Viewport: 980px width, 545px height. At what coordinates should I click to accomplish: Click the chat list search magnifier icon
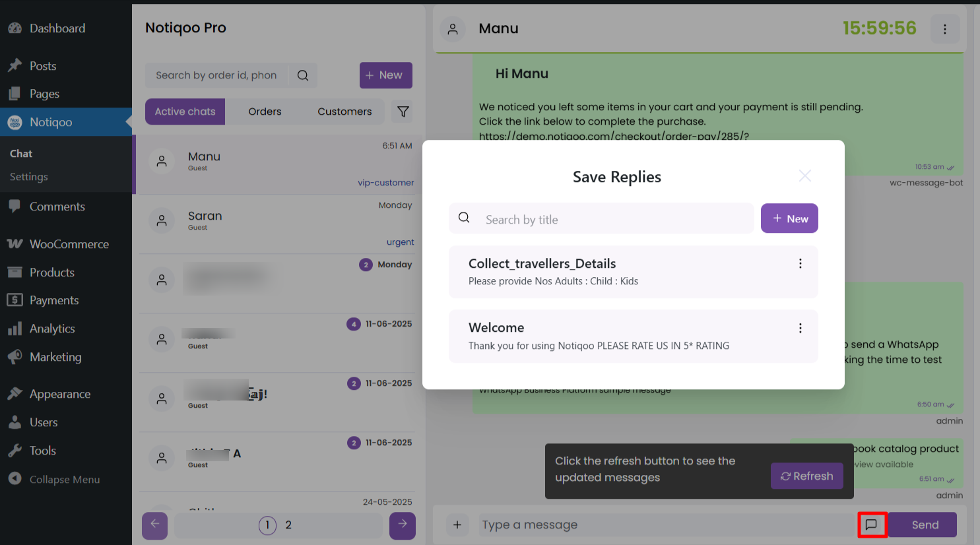[x=303, y=75]
